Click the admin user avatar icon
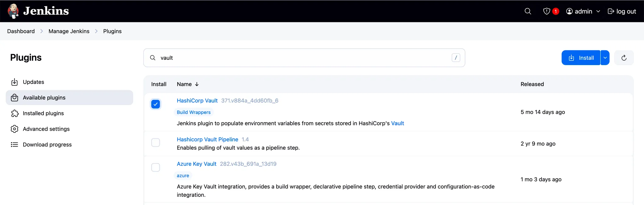644x205 pixels. [569, 11]
